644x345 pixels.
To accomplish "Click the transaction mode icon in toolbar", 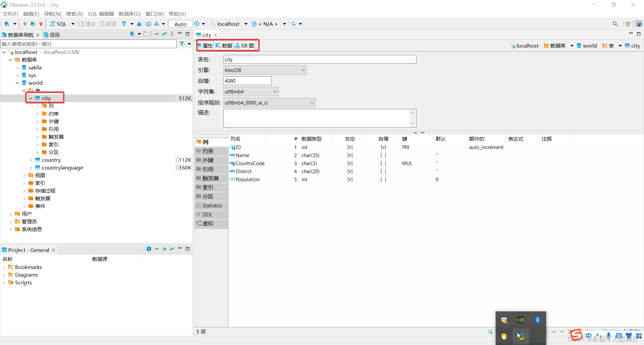I will 124,24.
